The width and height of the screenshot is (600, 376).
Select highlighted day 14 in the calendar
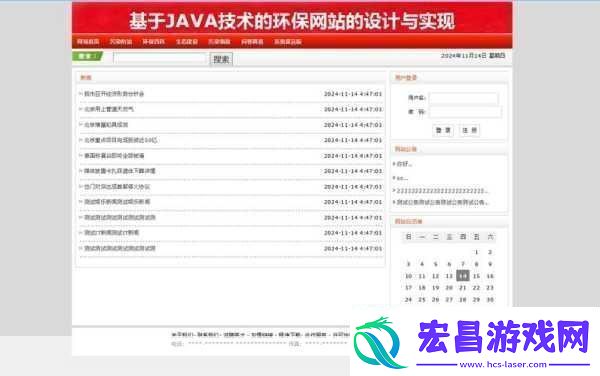tap(463, 276)
